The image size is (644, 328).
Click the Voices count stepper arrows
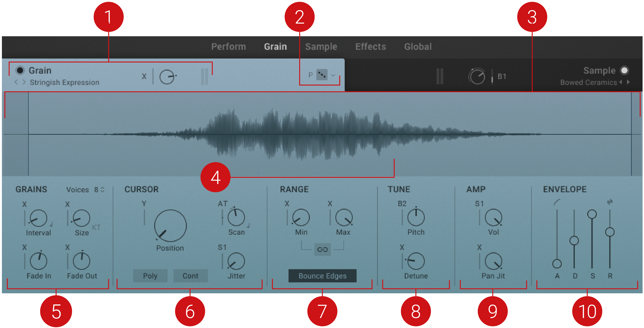[102, 190]
